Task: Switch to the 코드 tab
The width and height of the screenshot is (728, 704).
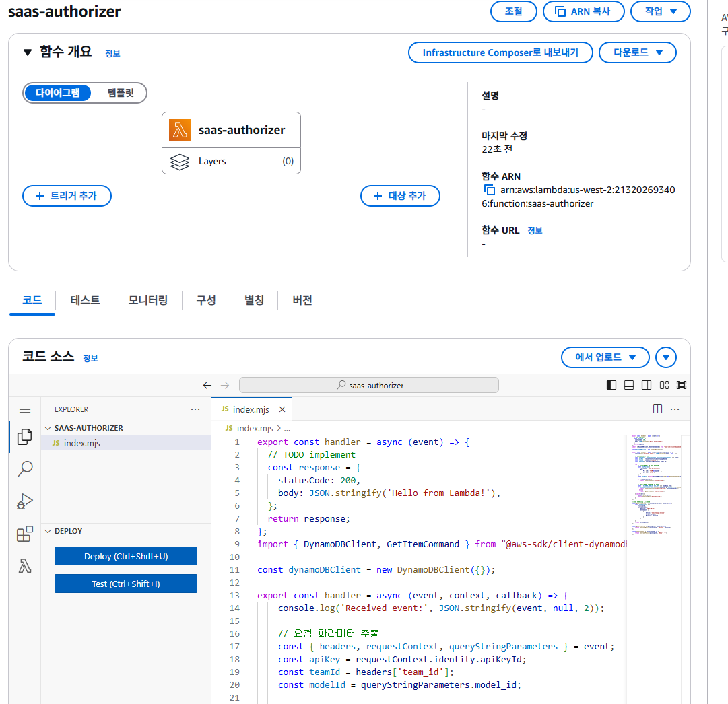Action: pos(32,300)
